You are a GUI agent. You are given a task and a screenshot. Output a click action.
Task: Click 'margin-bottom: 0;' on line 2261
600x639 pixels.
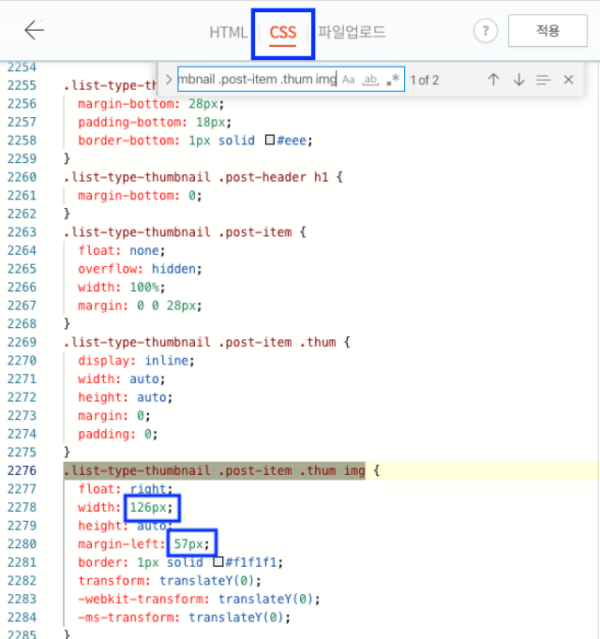coord(140,195)
